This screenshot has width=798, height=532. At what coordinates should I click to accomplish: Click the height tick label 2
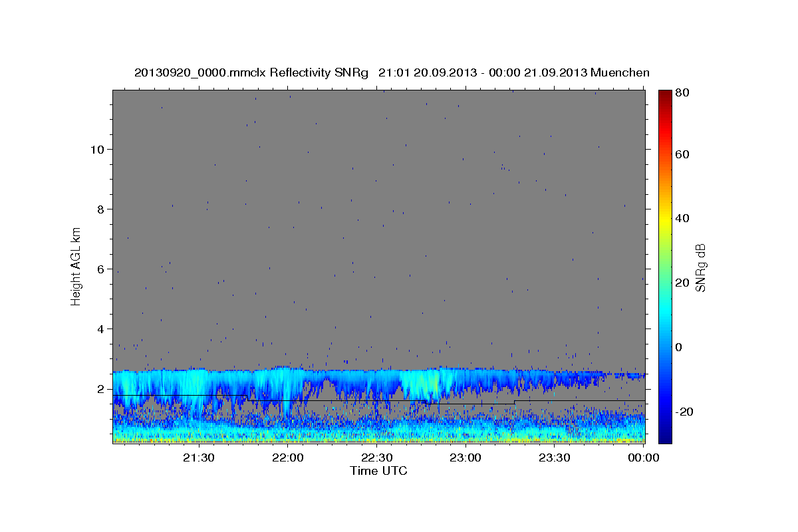[x=101, y=389]
